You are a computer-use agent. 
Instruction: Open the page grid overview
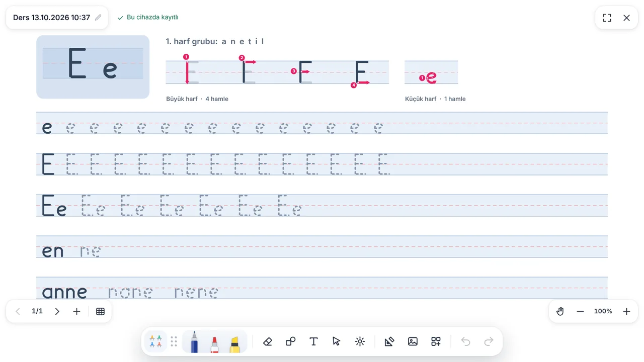click(100, 311)
